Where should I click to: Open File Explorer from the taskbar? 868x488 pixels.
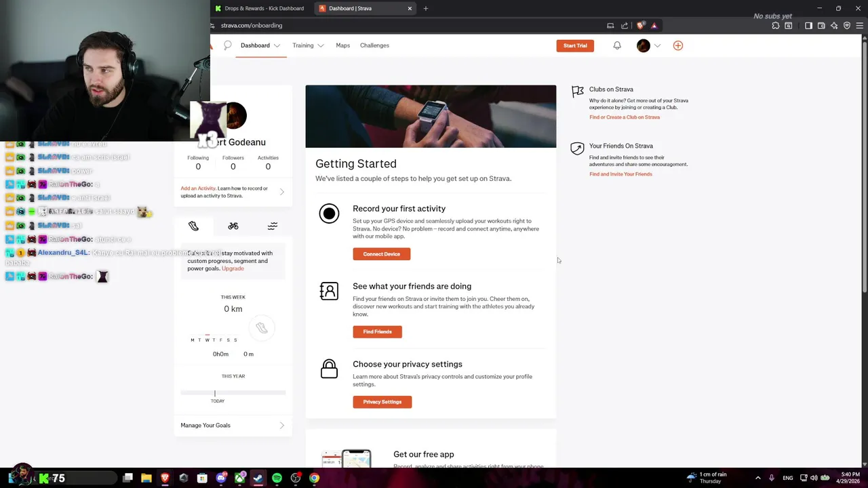click(146, 478)
